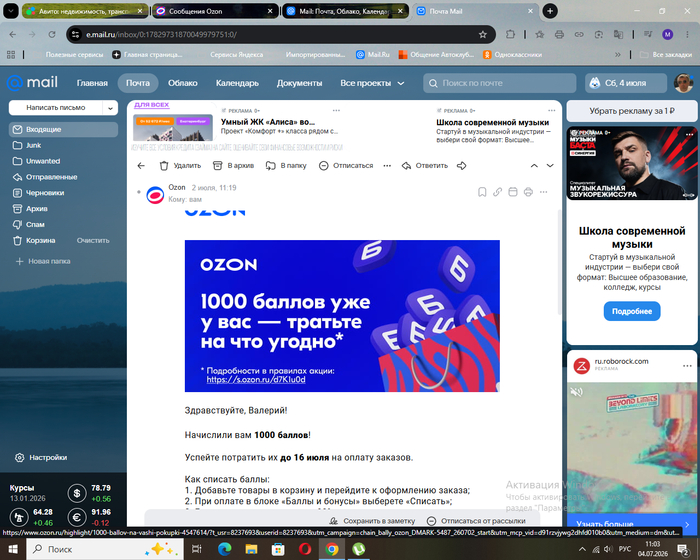Go back to inbox with left arrow
Image resolution: width=700 pixels, height=560 pixels.
point(141,166)
